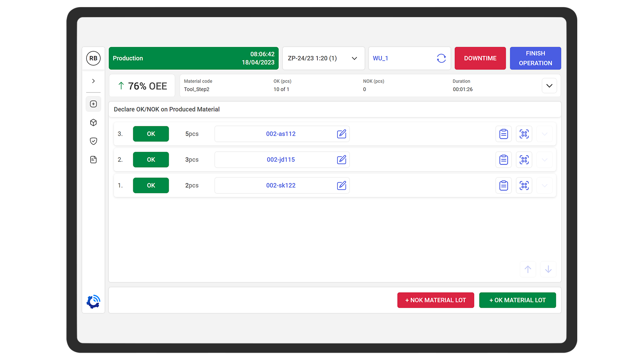
Task: Toggle the OK status on row 3
Action: (151, 134)
